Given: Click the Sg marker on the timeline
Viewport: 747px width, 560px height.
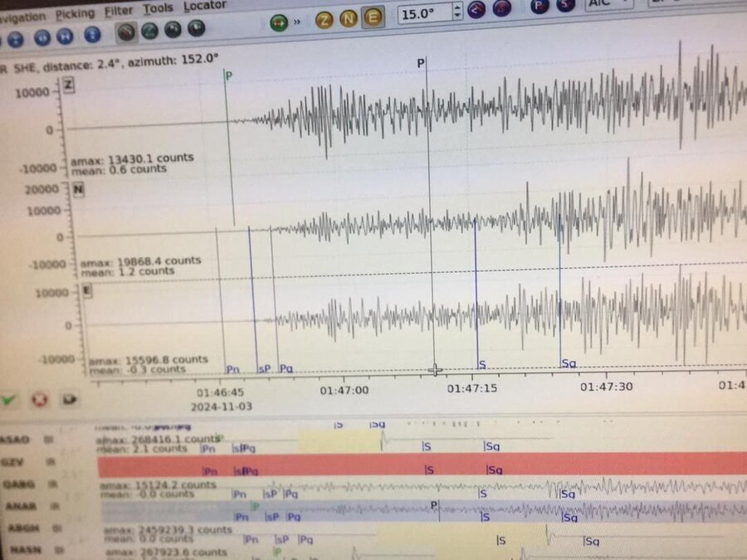Looking at the screenshot, I should pyautogui.click(x=569, y=363).
